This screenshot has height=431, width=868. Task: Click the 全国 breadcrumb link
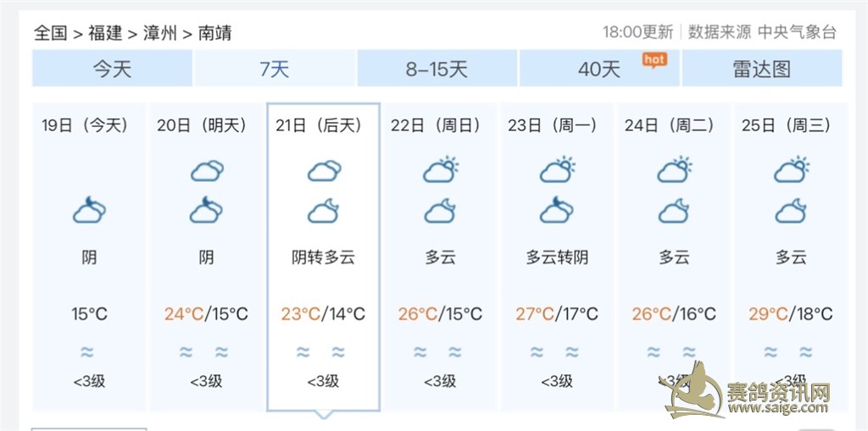tap(50, 33)
